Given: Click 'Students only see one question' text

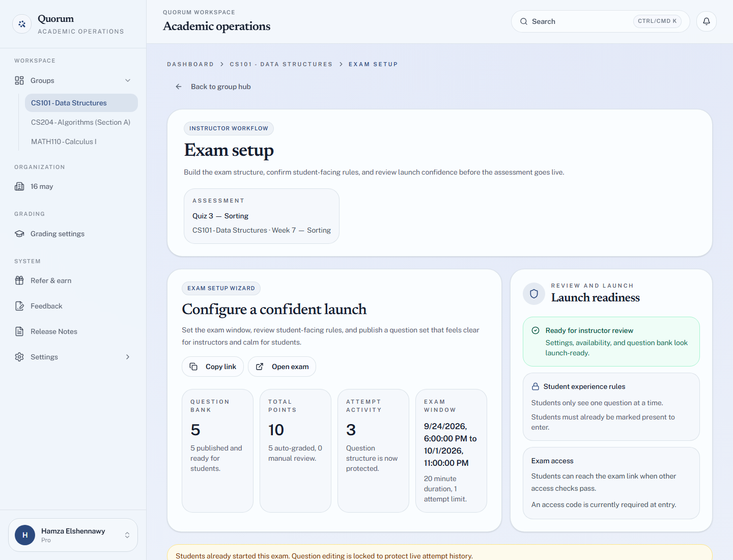Looking at the screenshot, I should tap(597, 403).
